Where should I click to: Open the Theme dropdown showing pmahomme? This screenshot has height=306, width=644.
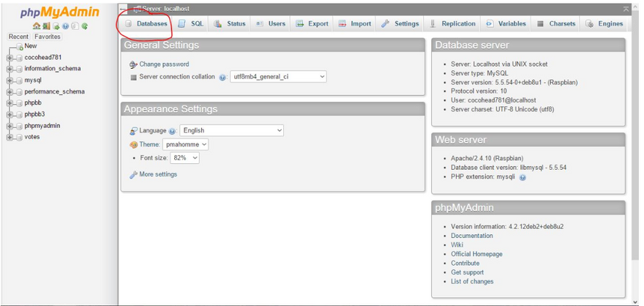[x=185, y=144]
